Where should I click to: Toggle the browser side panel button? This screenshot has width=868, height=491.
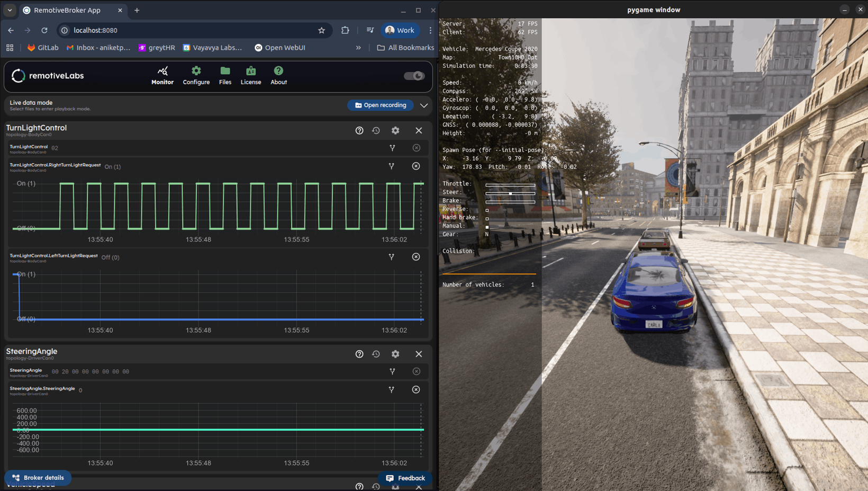tap(370, 30)
